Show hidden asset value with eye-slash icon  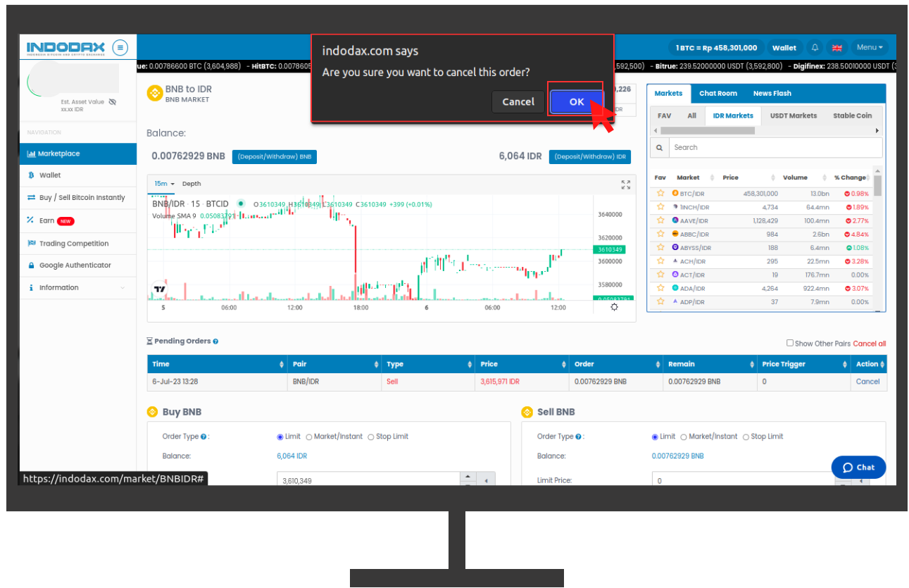[113, 102]
